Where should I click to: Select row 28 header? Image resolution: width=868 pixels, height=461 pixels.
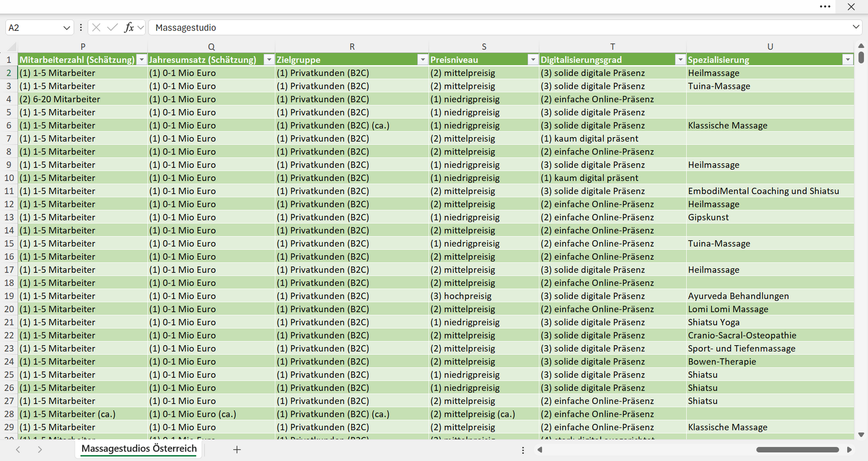(9, 414)
